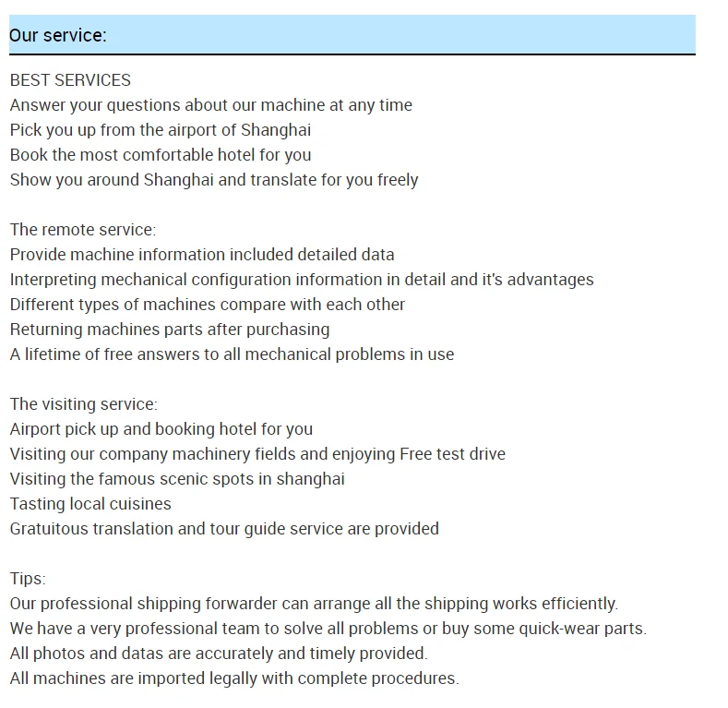Click "Provide machine information included detailed data"

pos(201,255)
